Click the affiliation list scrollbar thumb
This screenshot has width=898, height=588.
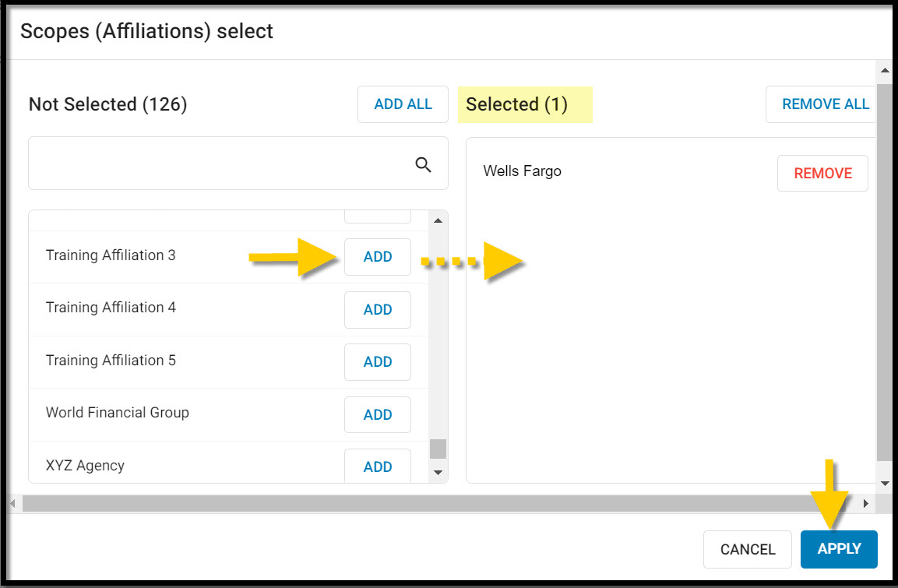(x=438, y=449)
